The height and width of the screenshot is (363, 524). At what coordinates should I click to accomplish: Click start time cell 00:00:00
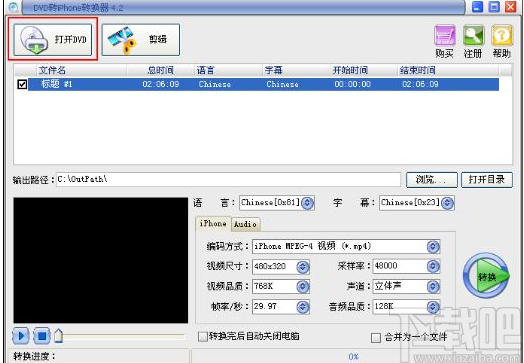pos(353,84)
